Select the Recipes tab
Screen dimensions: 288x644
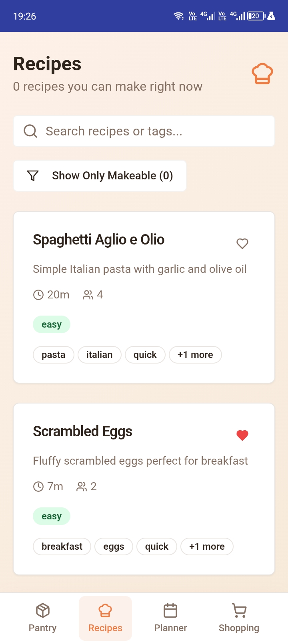click(105, 618)
